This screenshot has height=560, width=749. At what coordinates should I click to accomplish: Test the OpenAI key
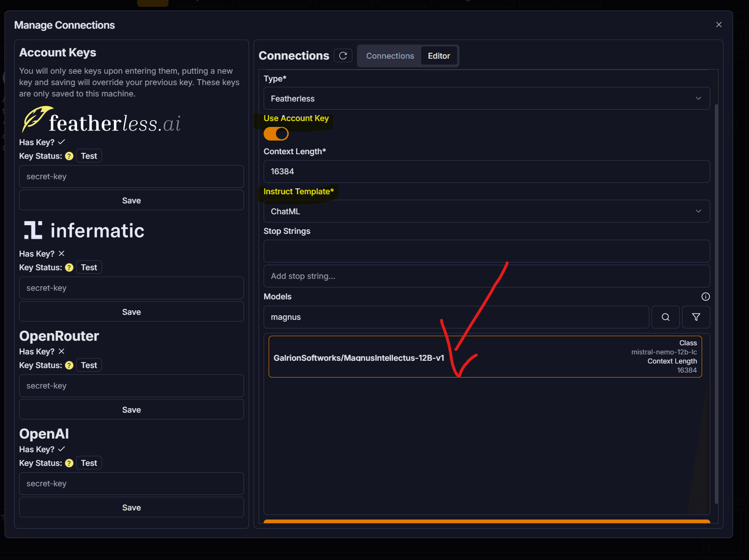point(89,463)
